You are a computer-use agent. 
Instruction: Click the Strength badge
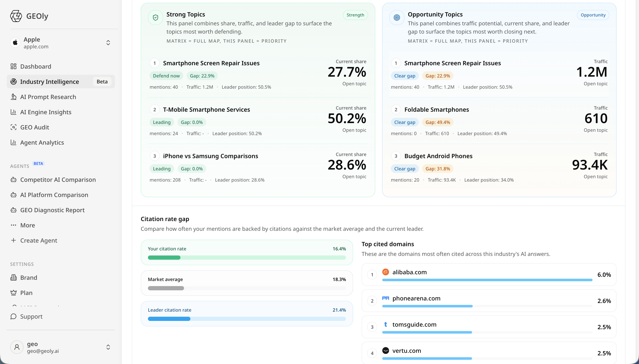355,15
